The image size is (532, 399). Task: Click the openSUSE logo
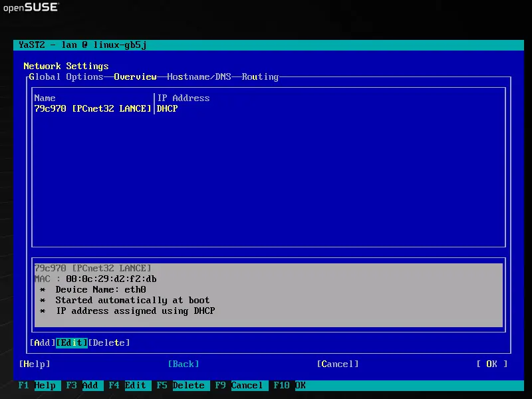point(31,7)
